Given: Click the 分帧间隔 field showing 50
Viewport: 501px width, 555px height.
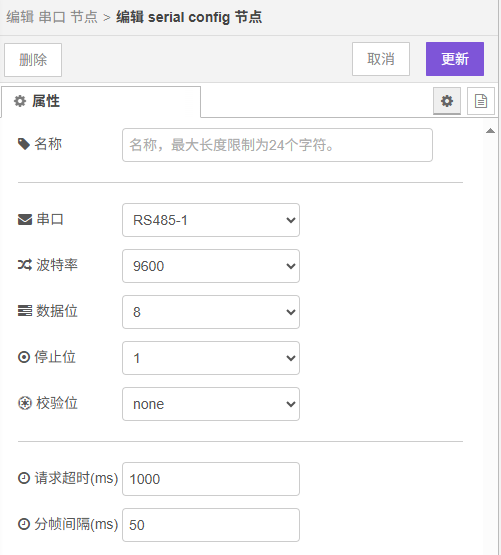Looking at the screenshot, I should (211, 525).
